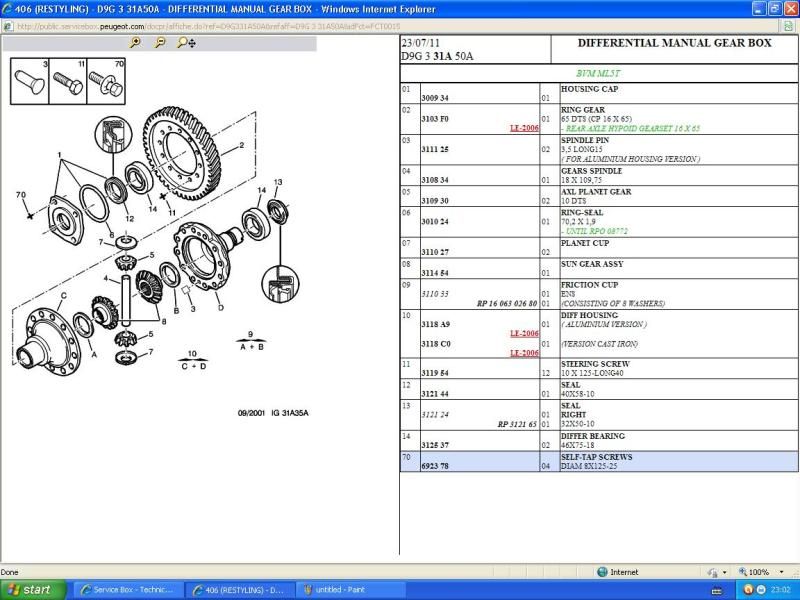This screenshot has height=600, width=800.
Task: Click part number 3125 37
Action: pyautogui.click(x=435, y=445)
